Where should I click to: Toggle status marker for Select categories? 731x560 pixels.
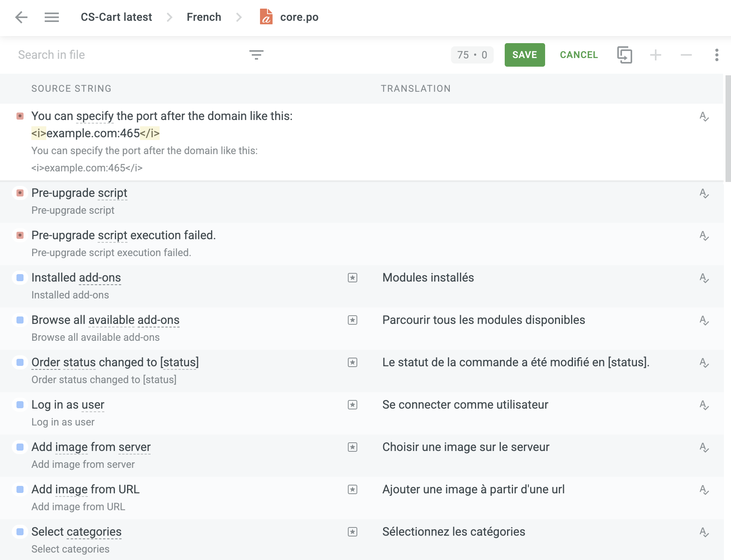point(20,532)
